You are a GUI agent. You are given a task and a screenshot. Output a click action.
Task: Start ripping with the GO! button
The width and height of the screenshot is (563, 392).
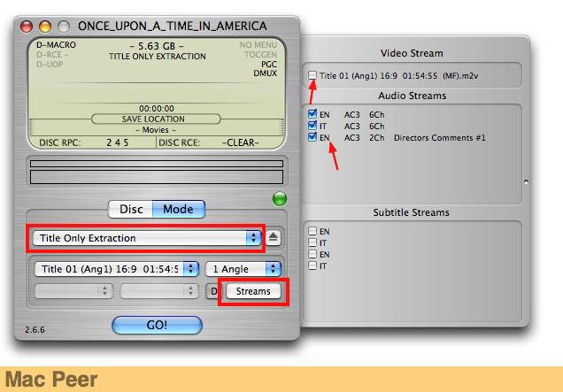pyautogui.click(x=157, y=325)
